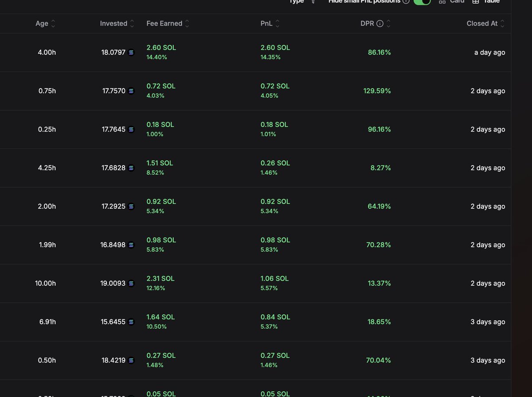Click the 1.06 SOL PnL value

(x=274, y=279)
